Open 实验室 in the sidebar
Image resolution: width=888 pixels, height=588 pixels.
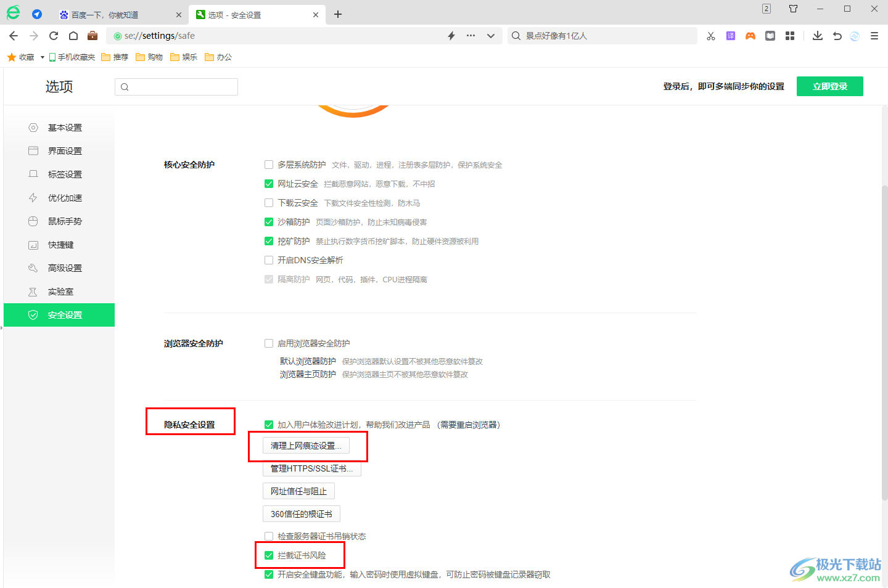[x=59, y=292]
